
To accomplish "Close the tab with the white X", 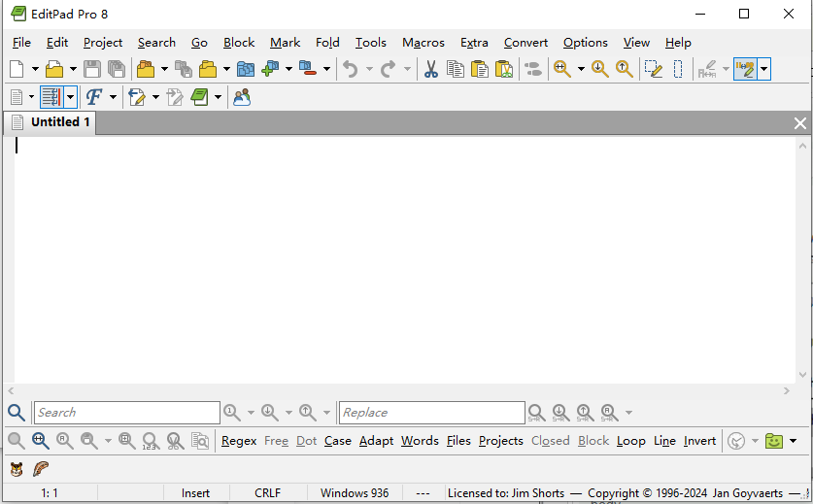I will (800, 123).
